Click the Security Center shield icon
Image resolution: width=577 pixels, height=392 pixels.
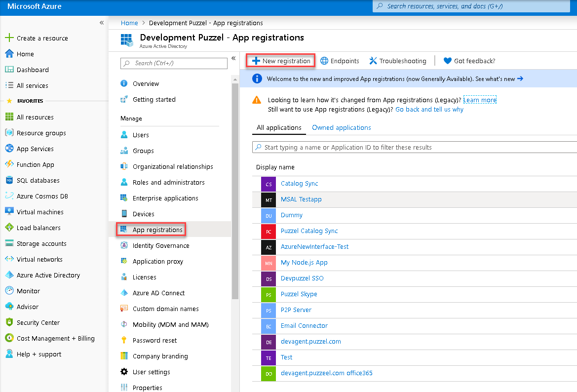(9, 322)
